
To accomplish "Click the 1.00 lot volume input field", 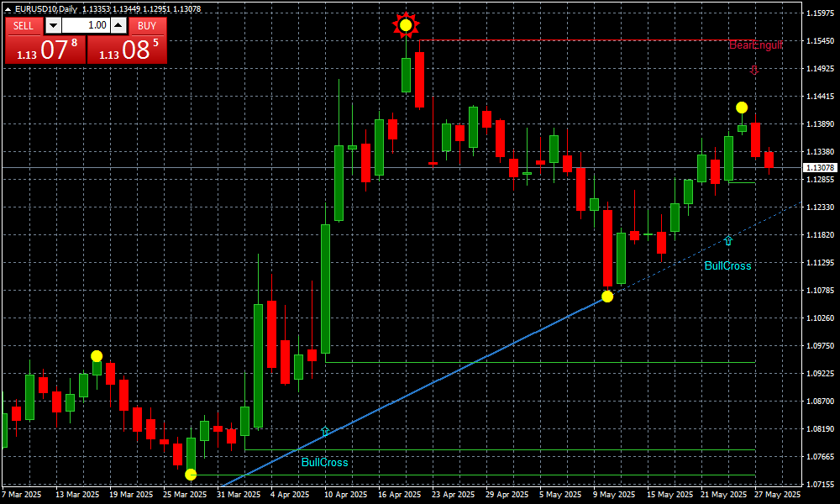I will click(x=86, y=25).
